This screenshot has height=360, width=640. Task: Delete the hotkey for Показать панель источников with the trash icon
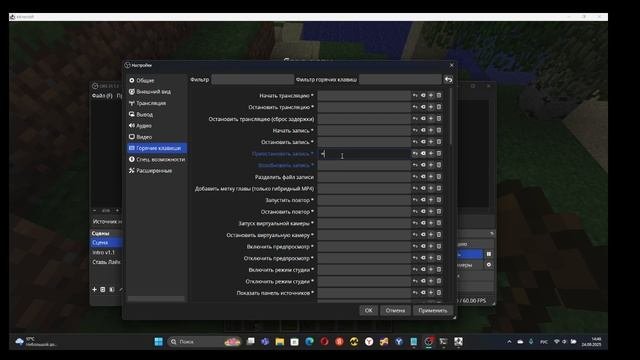pos(439,293)
